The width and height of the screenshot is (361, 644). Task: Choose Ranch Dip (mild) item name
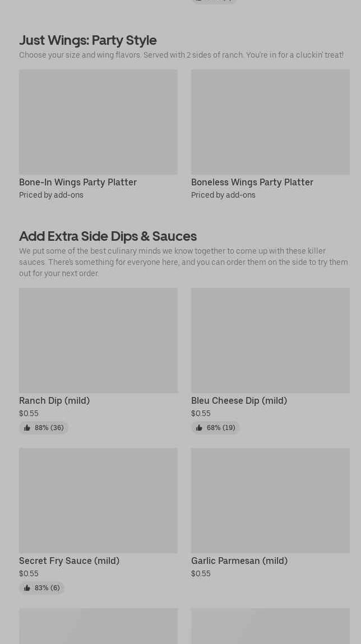point(54,400)
